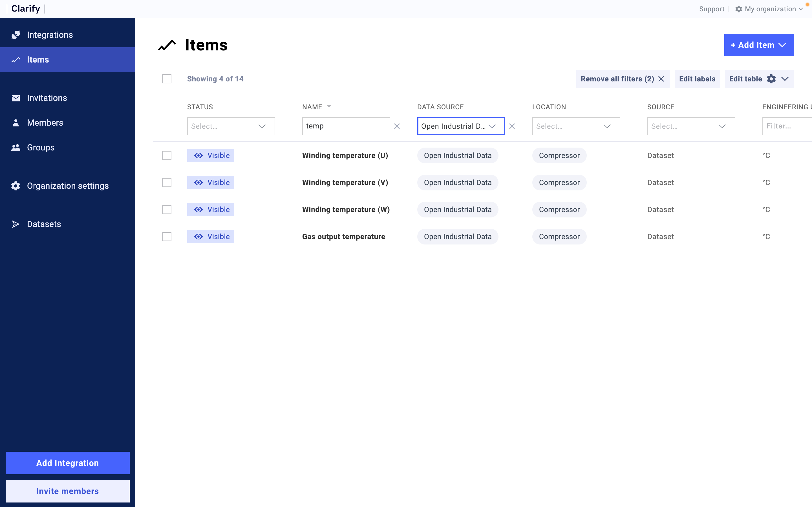Viewport: 812px width, 507px height.
Task: Open the Location filter dropdown
Action: 576,126
